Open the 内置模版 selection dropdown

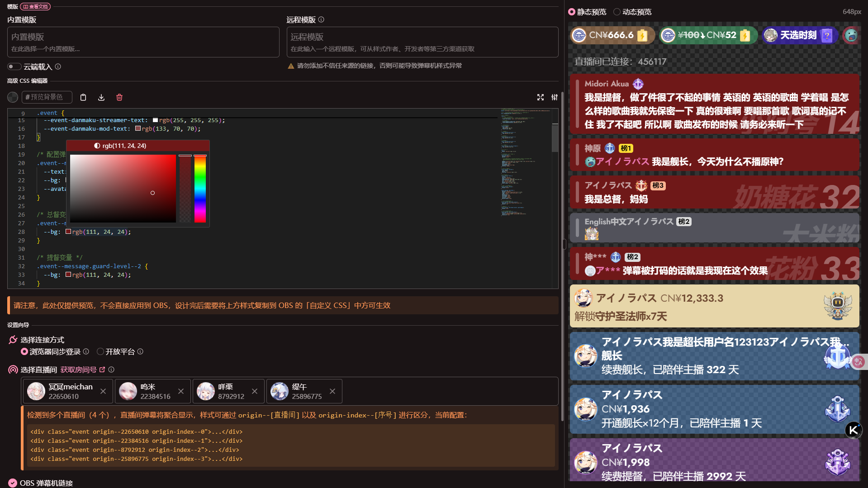click(143, 42)
